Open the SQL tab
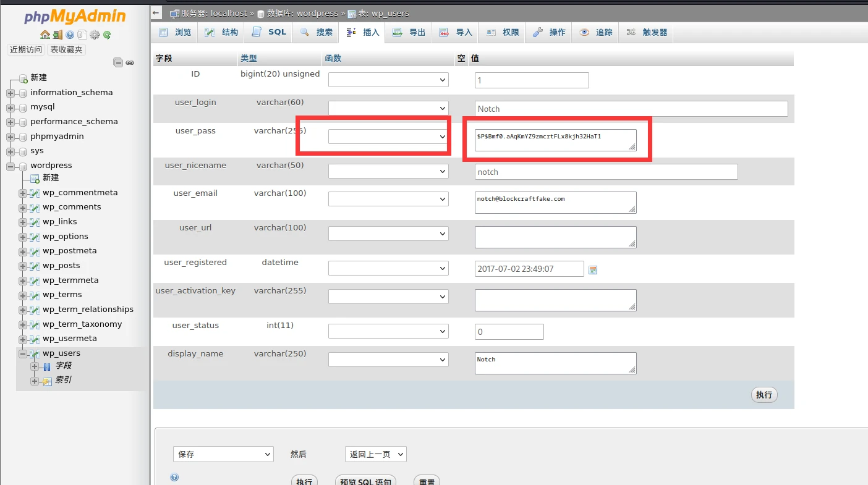 point(268,32)
